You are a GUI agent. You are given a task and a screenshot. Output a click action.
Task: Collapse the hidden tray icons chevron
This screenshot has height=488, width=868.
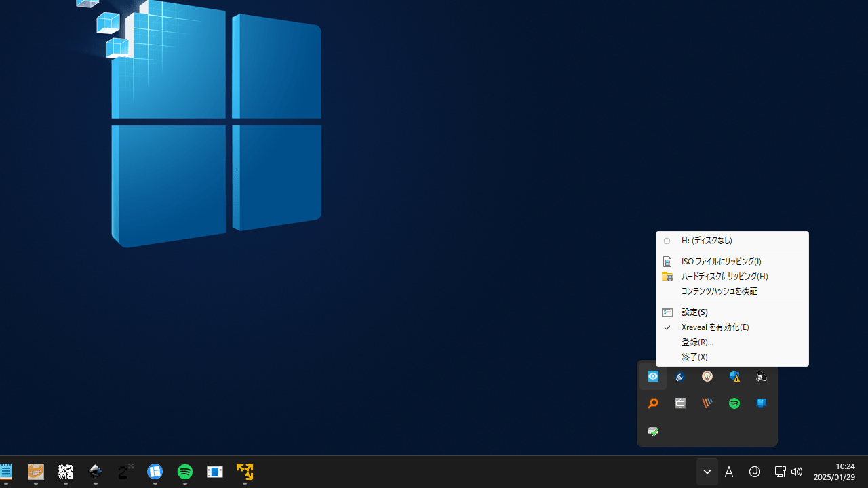(x=707, y=472)
